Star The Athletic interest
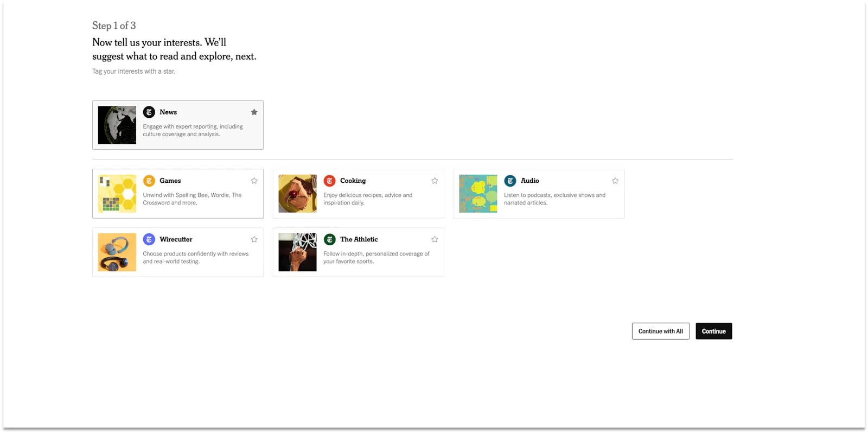The height and width of the screenshot is (433, 868). (435, 239)
